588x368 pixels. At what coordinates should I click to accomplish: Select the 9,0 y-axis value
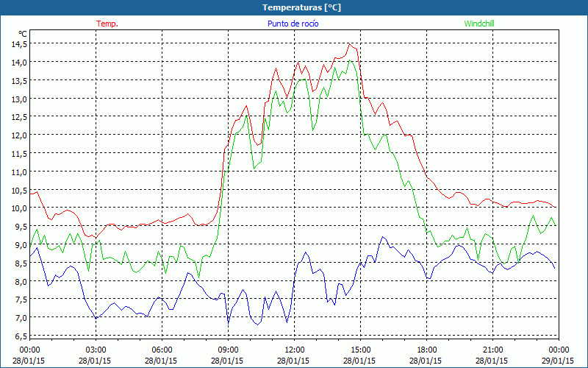(22, 245)
